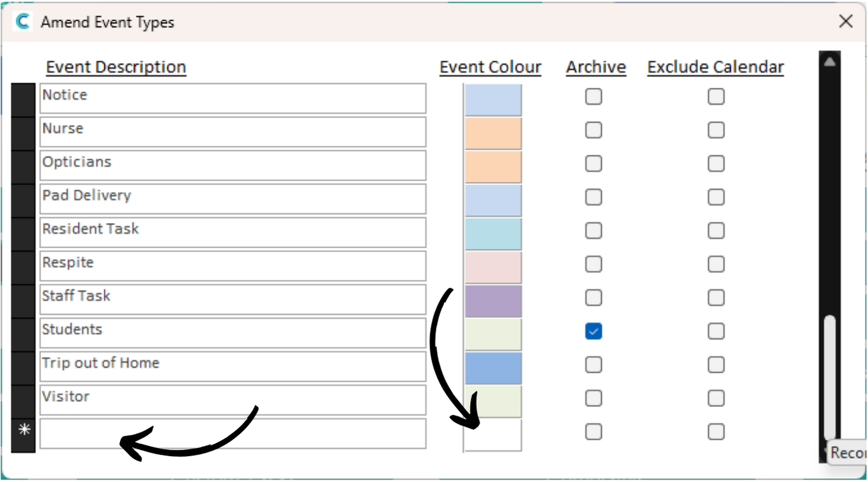Tick Exclude Calendar for Visitor
868x482 pixels.
coord(716,399)
